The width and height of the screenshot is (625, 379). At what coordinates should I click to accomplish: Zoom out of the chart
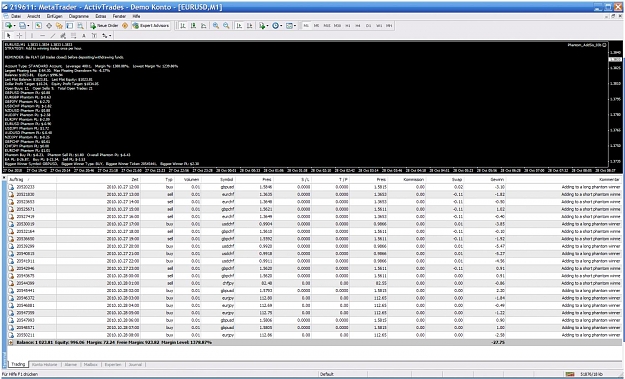(226, 26)
